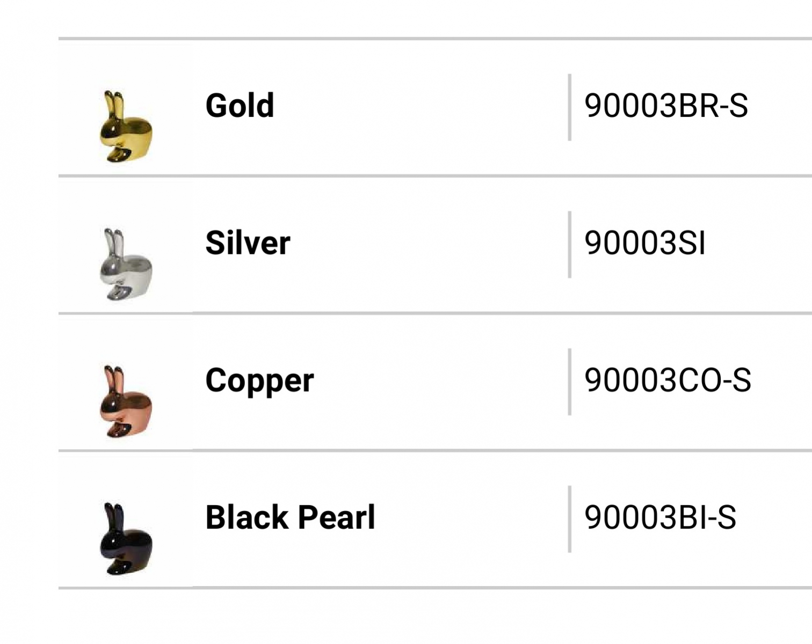Select the black pearl rabbit thumbnail
812x644 pixels.
tap(126, 539)
